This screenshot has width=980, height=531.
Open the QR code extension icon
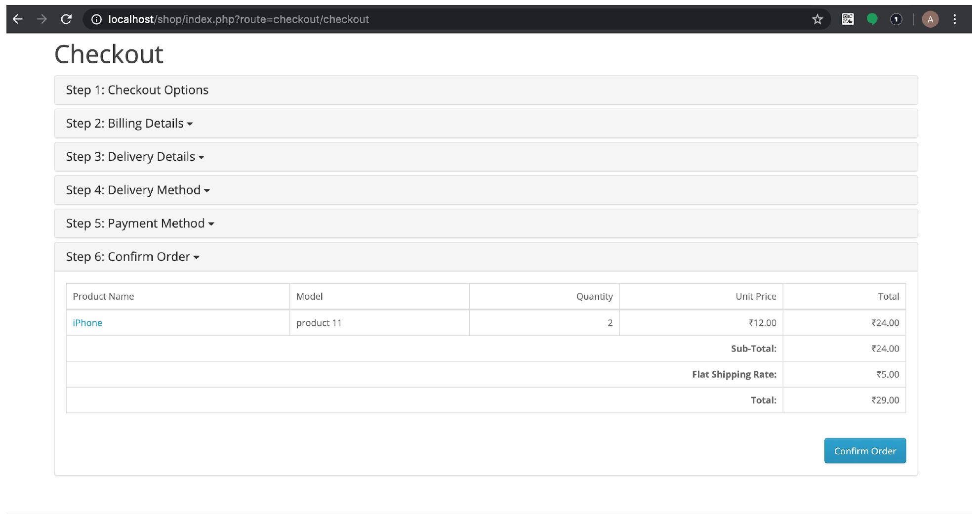coord(848,19)
